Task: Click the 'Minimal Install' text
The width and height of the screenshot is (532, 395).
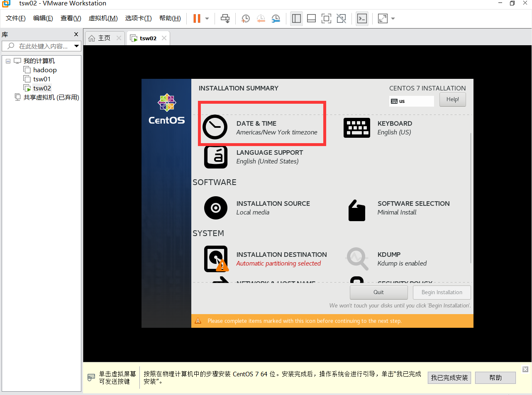Action: (x=397, y=212)
